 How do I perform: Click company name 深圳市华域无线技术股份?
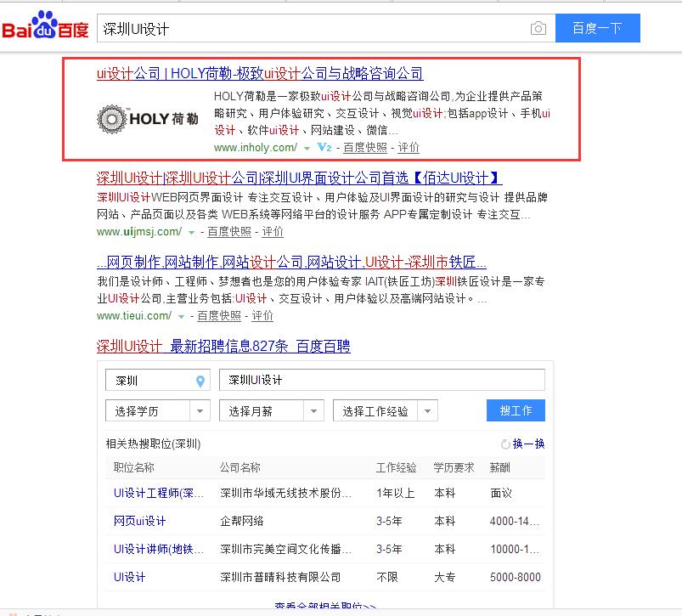pos(285,493)
